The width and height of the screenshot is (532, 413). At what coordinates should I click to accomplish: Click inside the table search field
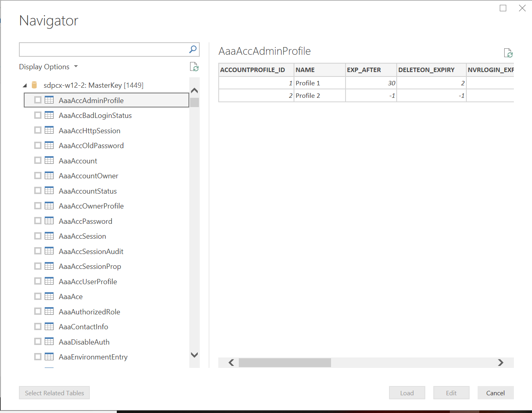pyautogui.click(x=104, y=50)
